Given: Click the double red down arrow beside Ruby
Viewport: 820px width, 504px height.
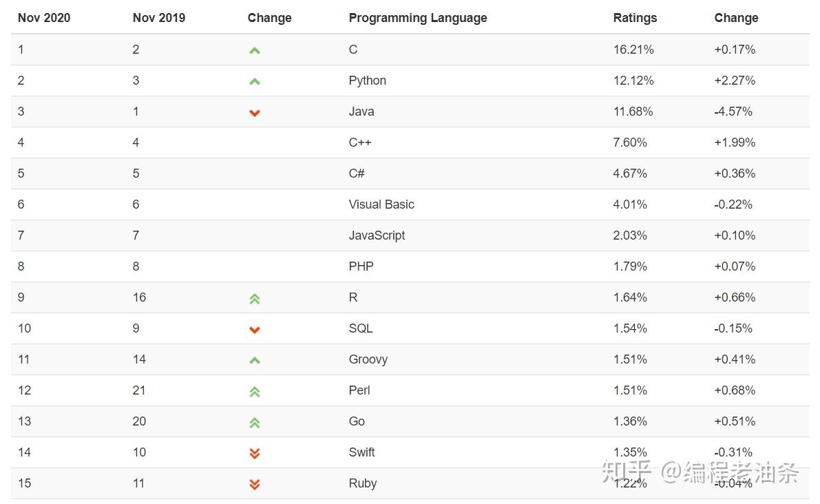Looking at the screenshot, I should pyautogui.click(x=254, y=484).
